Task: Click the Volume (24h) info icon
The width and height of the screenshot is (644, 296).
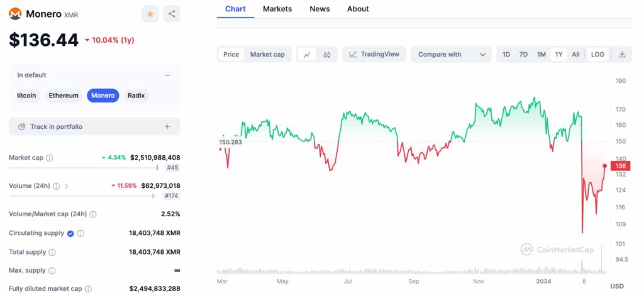Action: click(x=56, y=186)
